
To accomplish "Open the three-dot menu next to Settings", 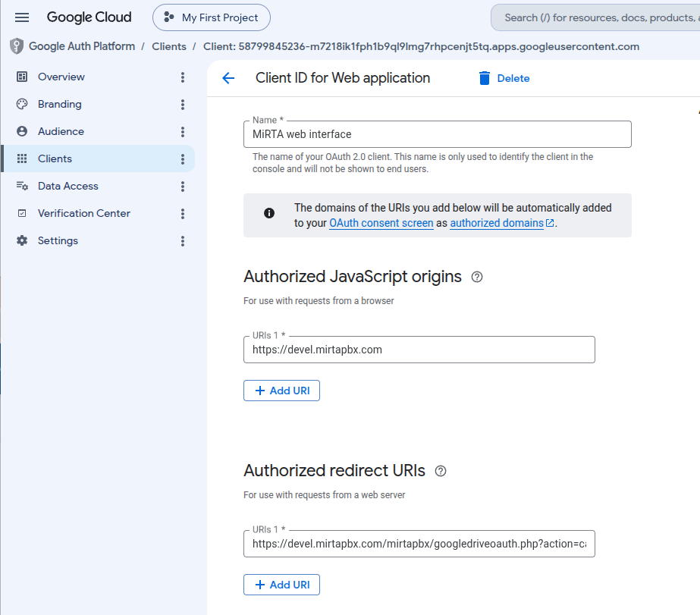I will coord(183,241).
